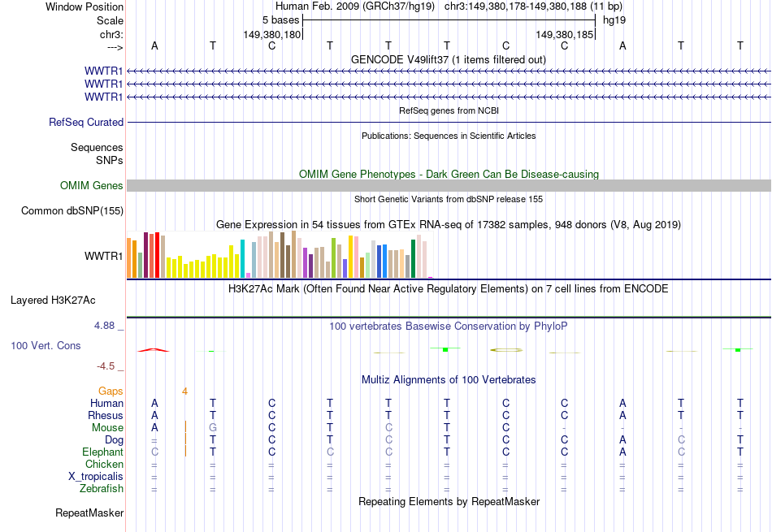Click the Common dbSNP(155) label
Image resolution: width=772 pixels, height=532 pixels.
pos(72,210)
